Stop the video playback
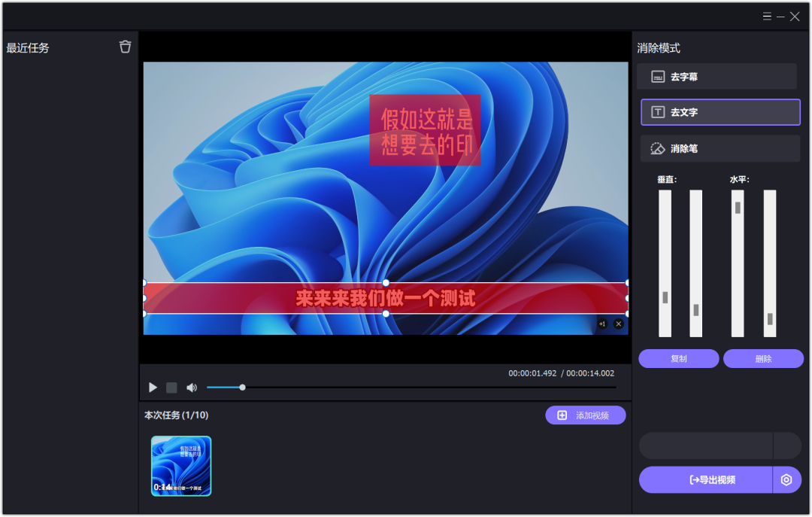The height and width of the screenshot is (517, 812). (x=171, y=388)
